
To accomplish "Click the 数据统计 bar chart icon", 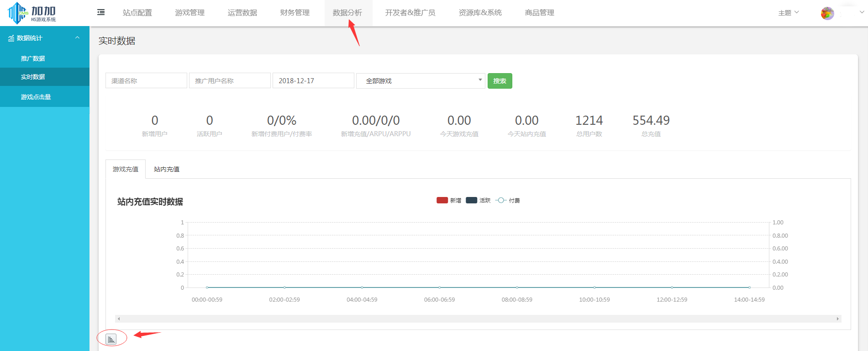I will tap(11, 38).
